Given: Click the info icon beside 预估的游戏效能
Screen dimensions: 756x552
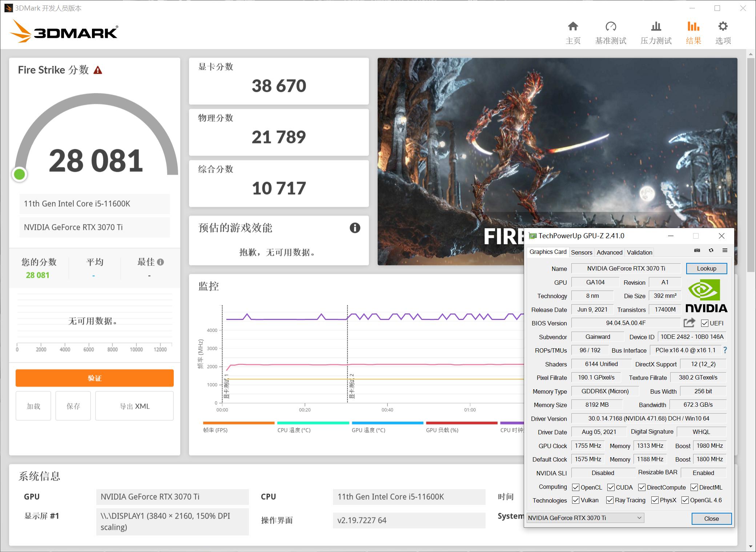Looking at the screenshot, I should (355, 228).
